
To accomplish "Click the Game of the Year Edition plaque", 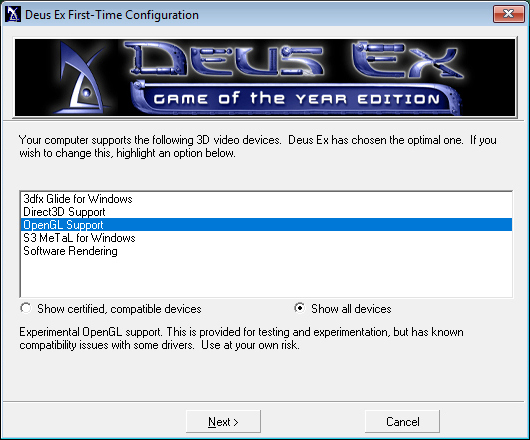I will point(296,98).
